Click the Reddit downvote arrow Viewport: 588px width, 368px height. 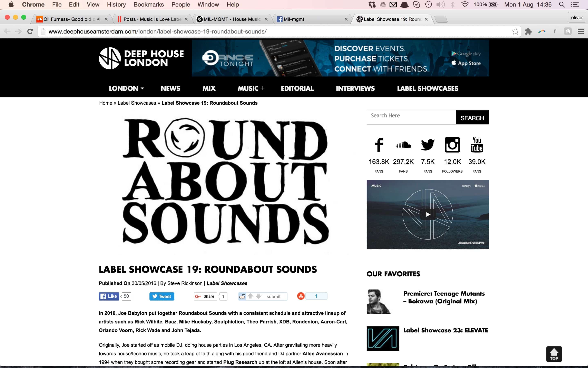258,296
